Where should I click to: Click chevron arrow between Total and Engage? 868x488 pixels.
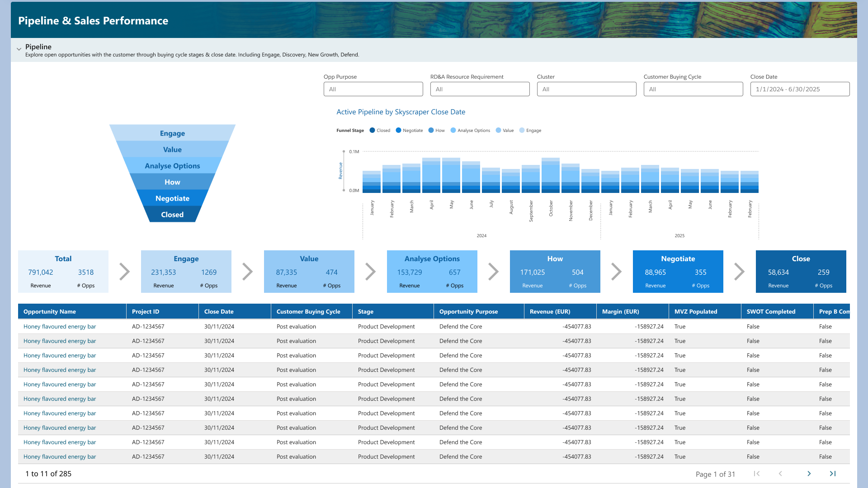coord(124,272)
